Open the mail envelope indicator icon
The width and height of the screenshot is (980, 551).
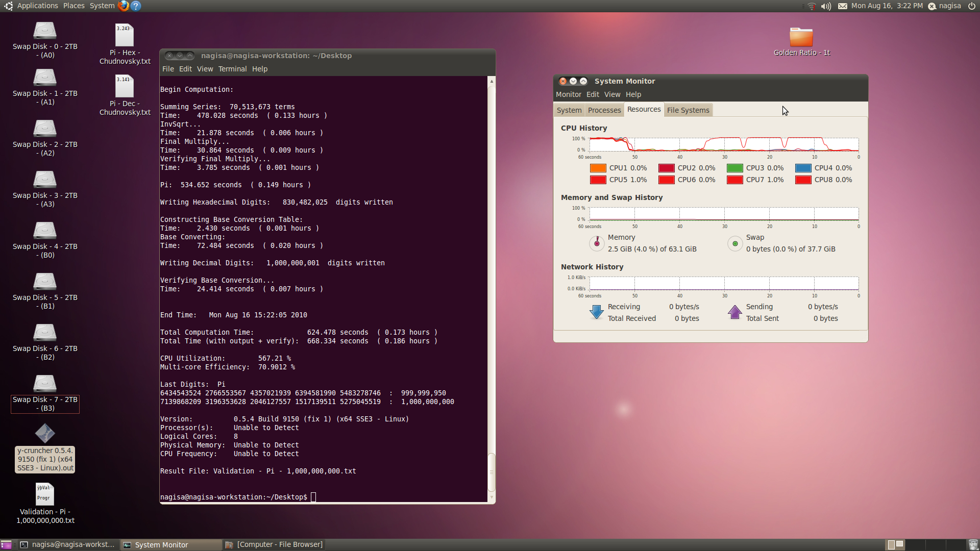click(x=842, y=6)
